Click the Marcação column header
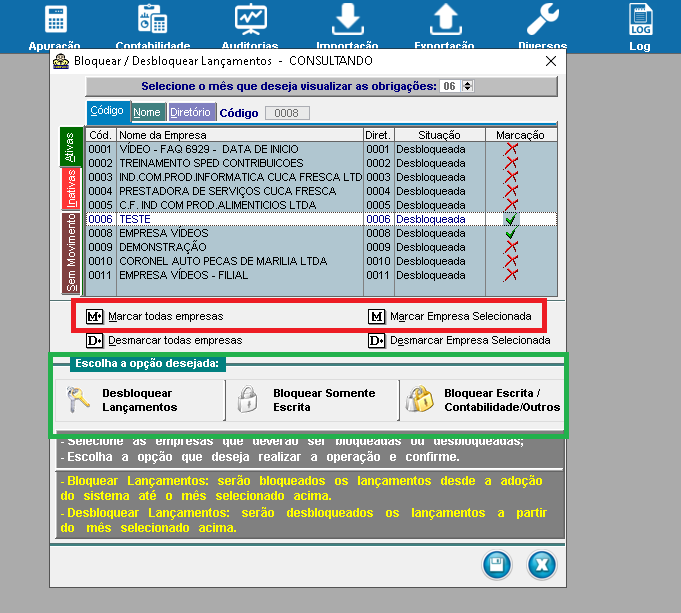 pos(521,135)
